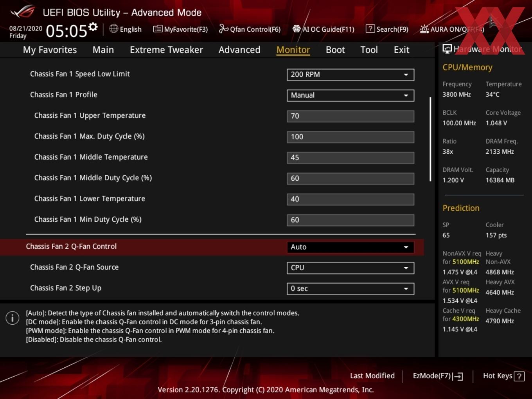This screenshot has height=399, width=532.
Task: Click the 34°C temperature value
Action: pyautogui.click(x=492, y=94)
